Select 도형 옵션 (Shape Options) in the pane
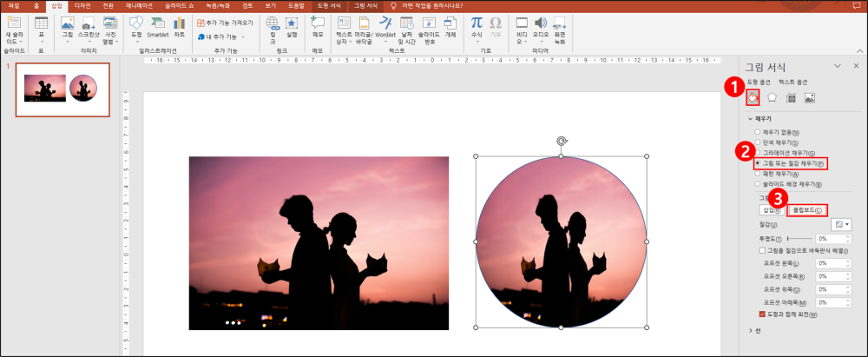868x357 pixels. click(759, 82)
